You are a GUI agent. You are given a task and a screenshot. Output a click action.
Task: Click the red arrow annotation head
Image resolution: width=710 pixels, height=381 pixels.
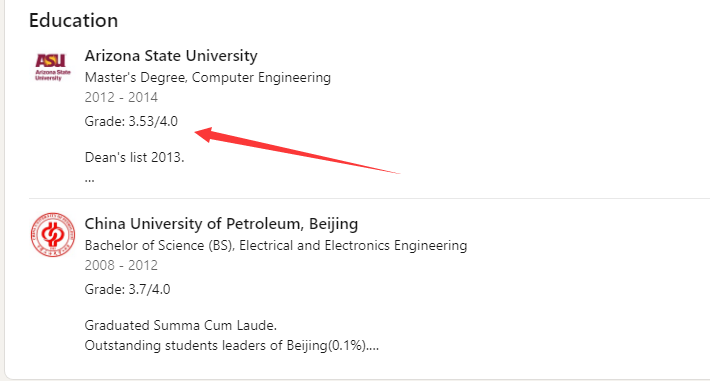click(206, 134)
